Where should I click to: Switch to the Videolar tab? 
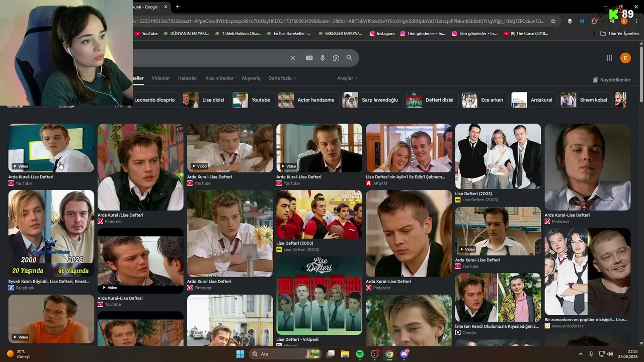coord(161,78)
